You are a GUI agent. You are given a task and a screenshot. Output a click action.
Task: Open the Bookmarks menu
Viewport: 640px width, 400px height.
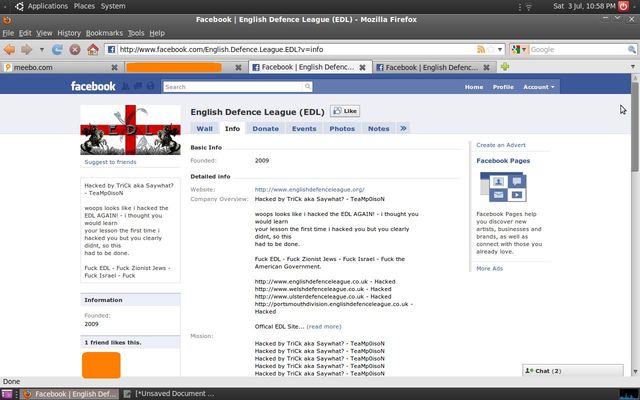pyautogui.click(x=104, y=33)
